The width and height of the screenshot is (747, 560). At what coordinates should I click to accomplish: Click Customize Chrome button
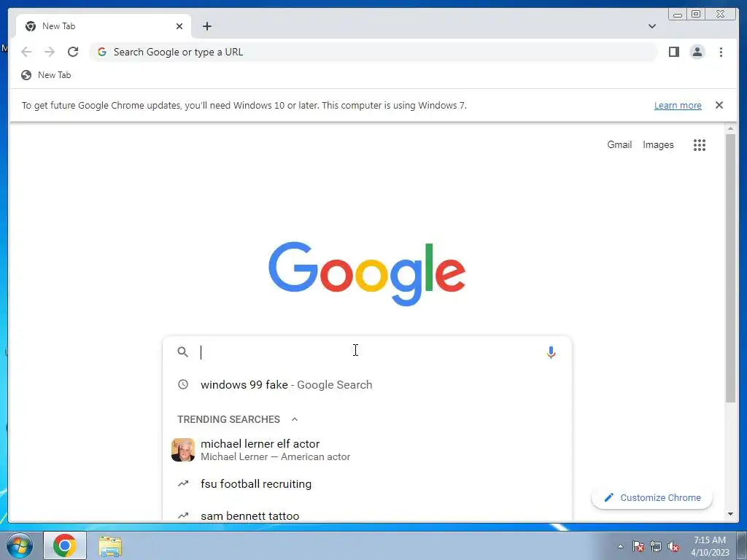tap(651, 497)
